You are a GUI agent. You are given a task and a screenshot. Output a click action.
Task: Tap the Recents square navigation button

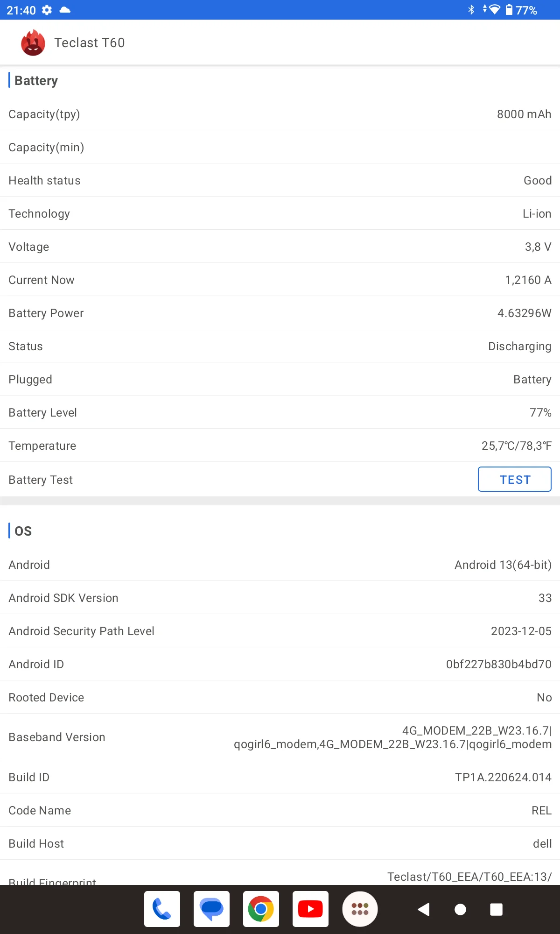496,909
